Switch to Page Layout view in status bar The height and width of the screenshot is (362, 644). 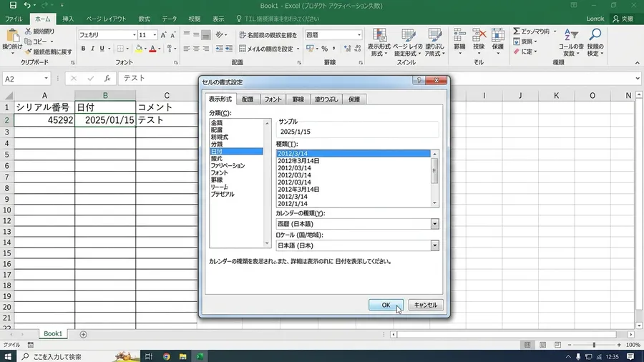(x=542, y=345)
